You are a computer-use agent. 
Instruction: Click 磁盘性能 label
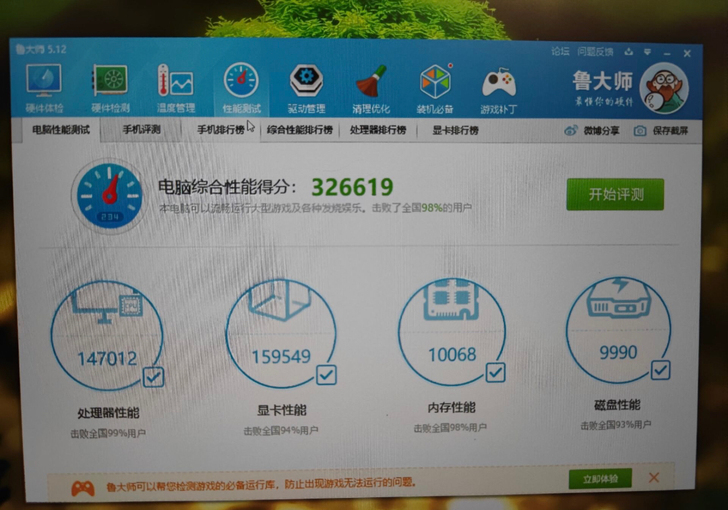click(617, 405)
